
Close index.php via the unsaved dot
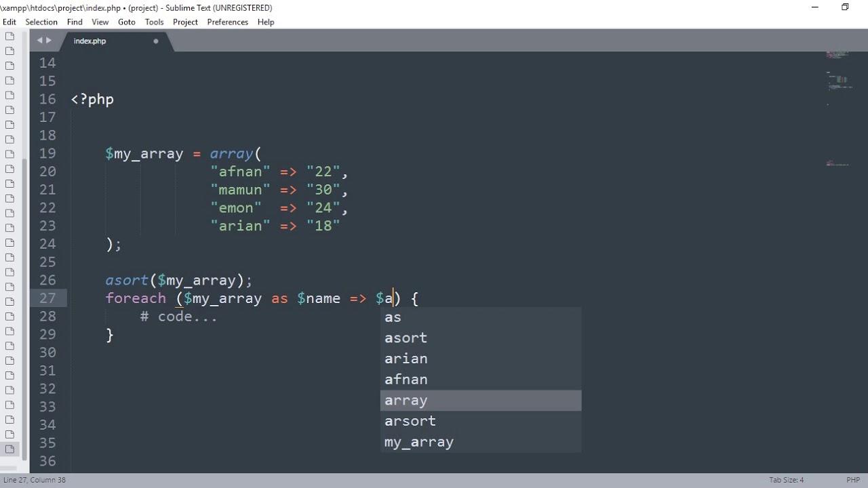tap(155, 41)
